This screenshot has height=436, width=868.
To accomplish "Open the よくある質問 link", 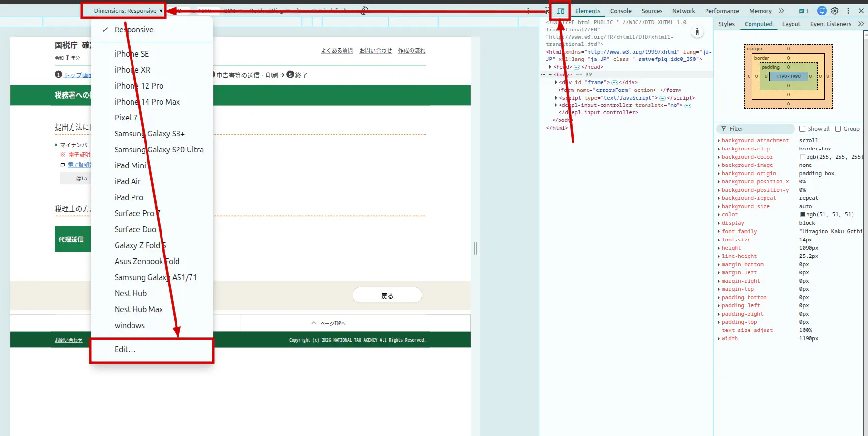I will 337,51.
